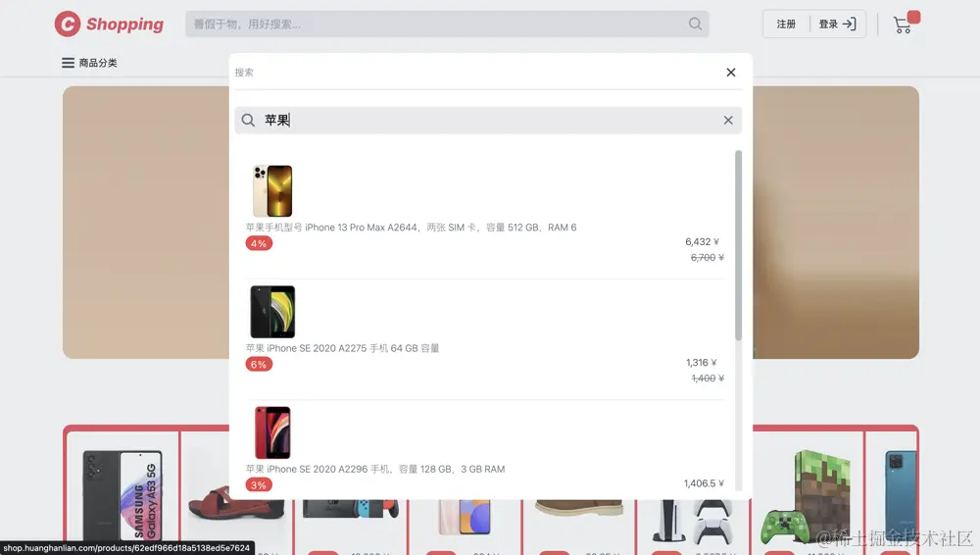Open iPhone 13 Pro Max thumbnail

pyautogui.click(x=272, y=191)
